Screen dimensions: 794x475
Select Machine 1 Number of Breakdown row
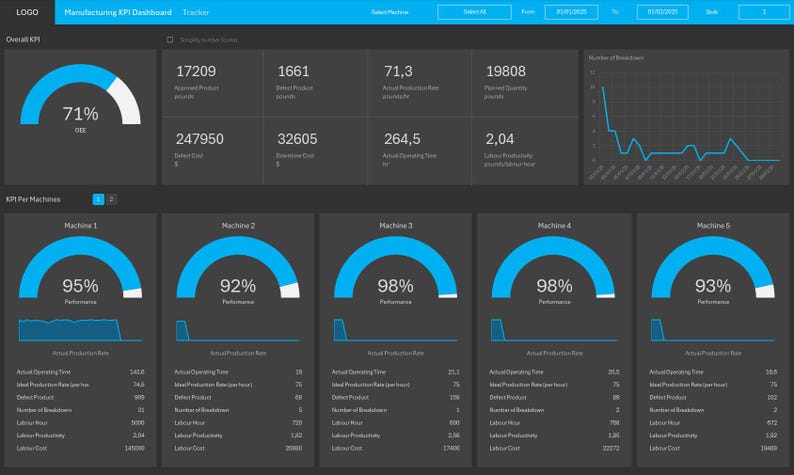coord(81,410)
